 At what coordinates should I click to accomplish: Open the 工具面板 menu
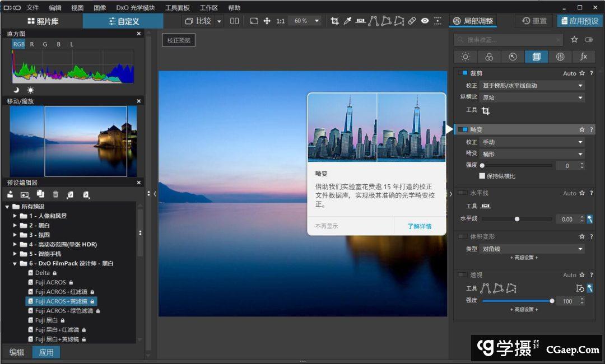(x=177, y=8)
